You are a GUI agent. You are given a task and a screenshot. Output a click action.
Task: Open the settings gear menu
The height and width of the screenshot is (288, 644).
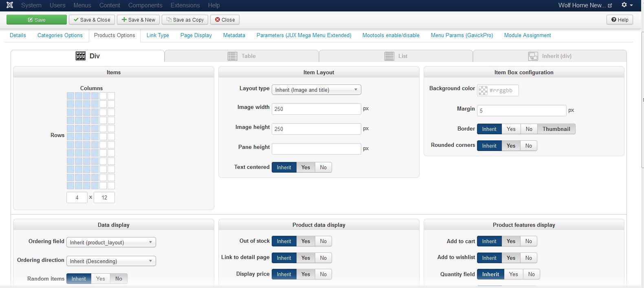tap(627, 5)
